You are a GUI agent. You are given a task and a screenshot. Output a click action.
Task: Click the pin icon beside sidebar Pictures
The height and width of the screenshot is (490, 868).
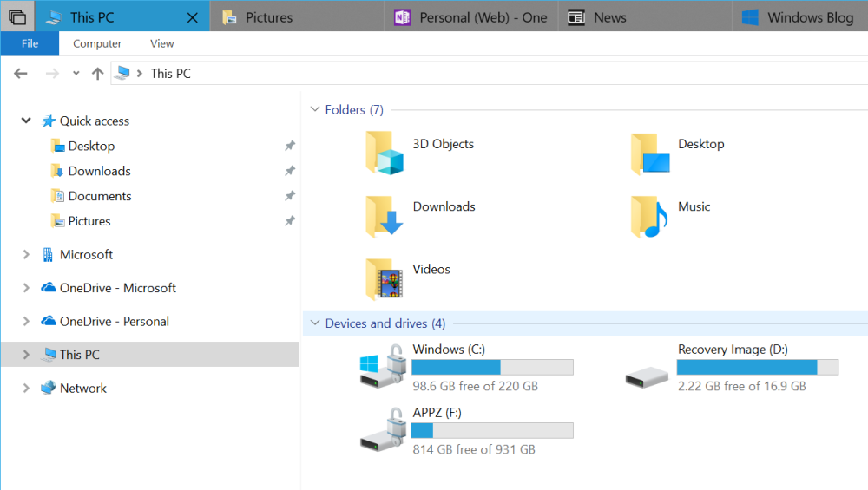(290, 221)
